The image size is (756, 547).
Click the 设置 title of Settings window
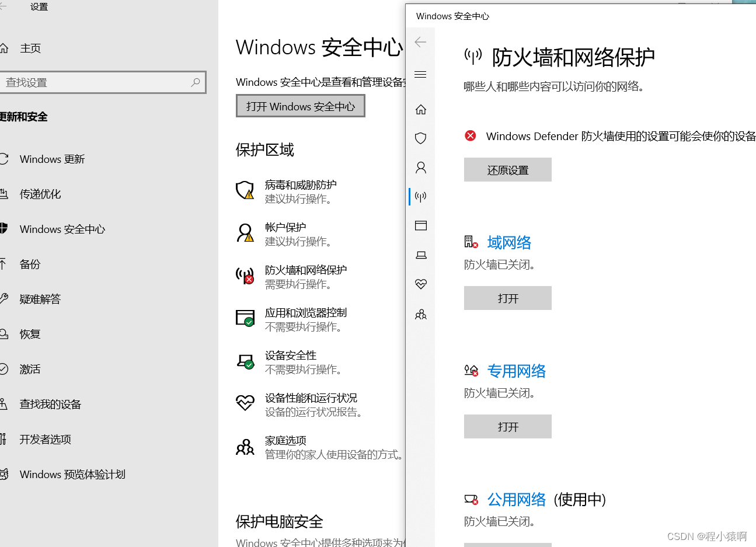click(x=39, y=7)
